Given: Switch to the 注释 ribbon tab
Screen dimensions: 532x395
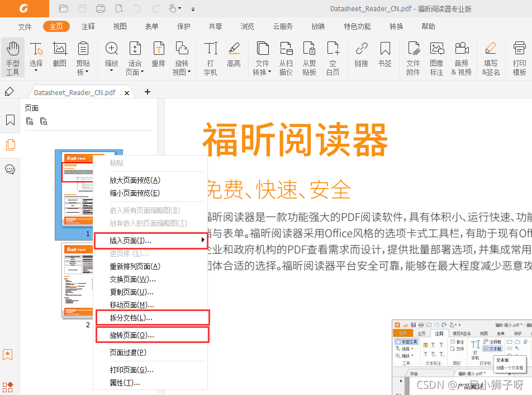Looking at the screenshot, I should 88,26.
